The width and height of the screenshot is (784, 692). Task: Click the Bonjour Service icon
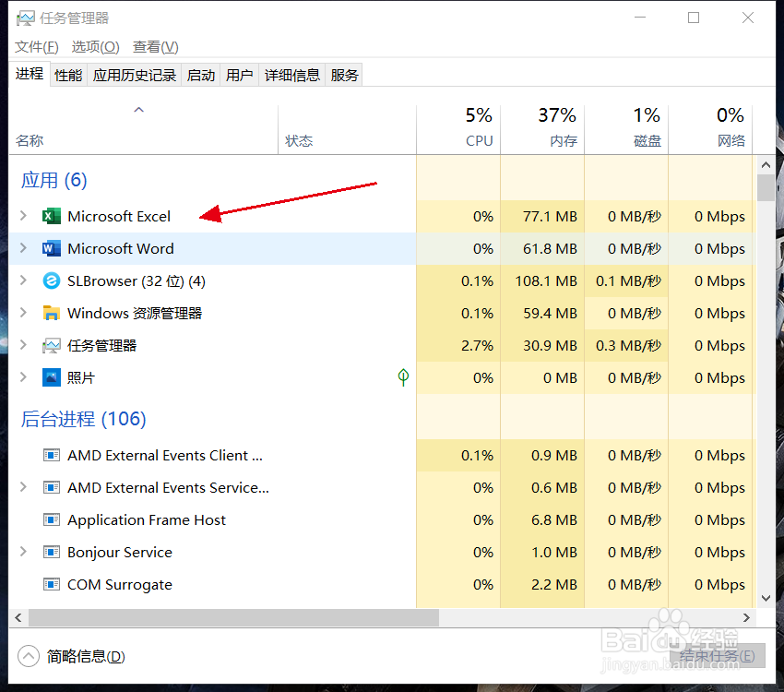51,552
